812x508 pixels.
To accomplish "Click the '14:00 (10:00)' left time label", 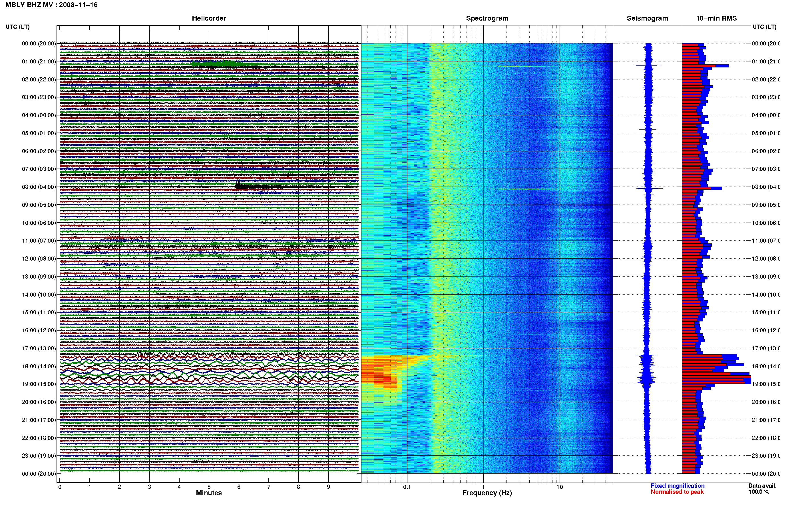I will [x=39, y=295].
